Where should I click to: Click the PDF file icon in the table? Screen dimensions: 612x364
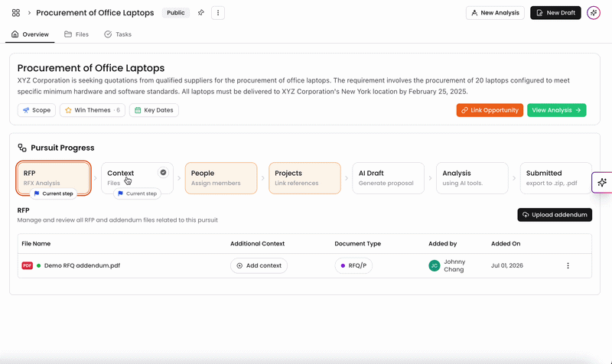pyautogui.click(x=27, y=265)
